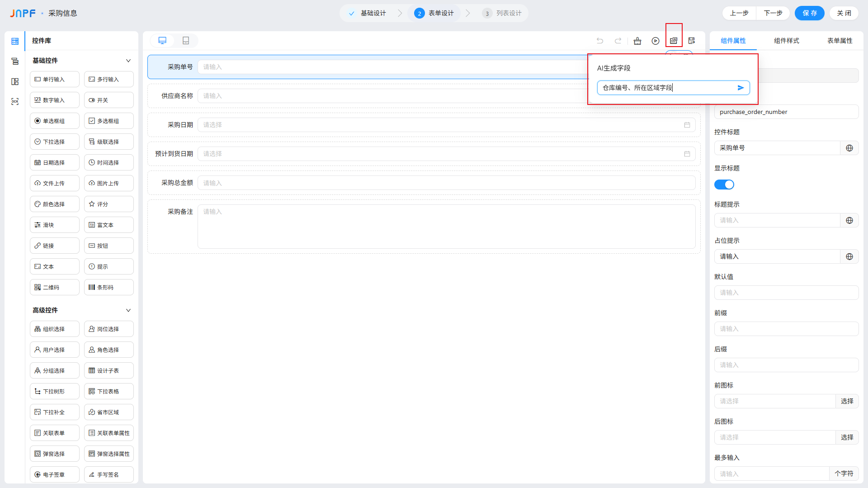
Task: Click the preview play icon
Action: click(x=656, y=41)
